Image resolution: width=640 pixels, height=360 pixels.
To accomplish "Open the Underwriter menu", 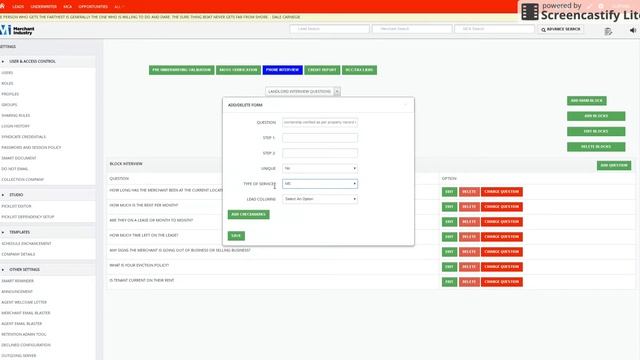I will pos(44,7).
